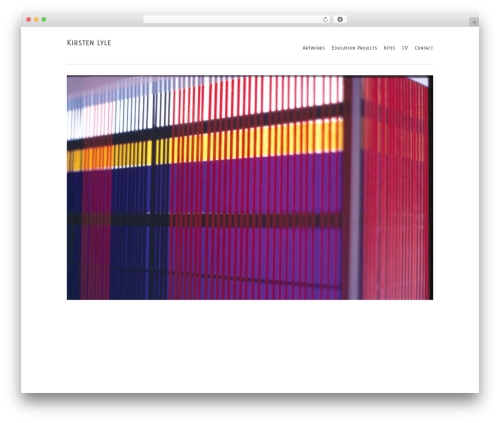500x423 pixels.
Task: Maximize the window with the green button
Action: pyautogui.click(x=44, y=20)
